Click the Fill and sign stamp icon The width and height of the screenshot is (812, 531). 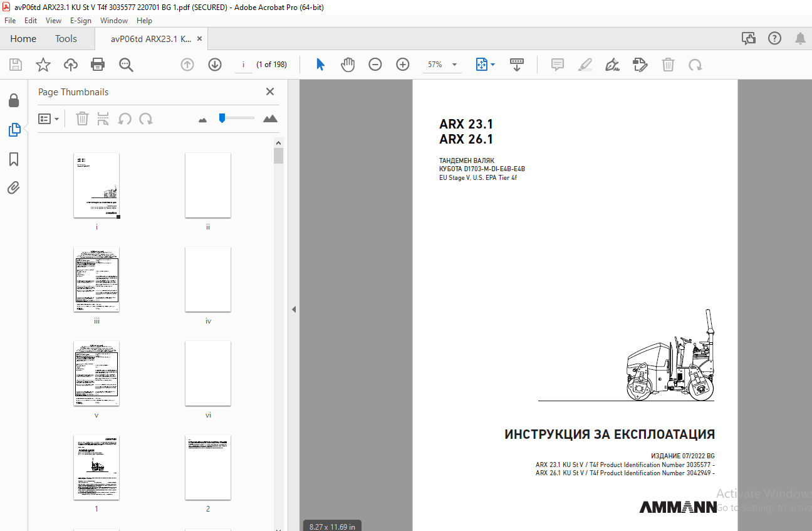(x=640, y=65)
